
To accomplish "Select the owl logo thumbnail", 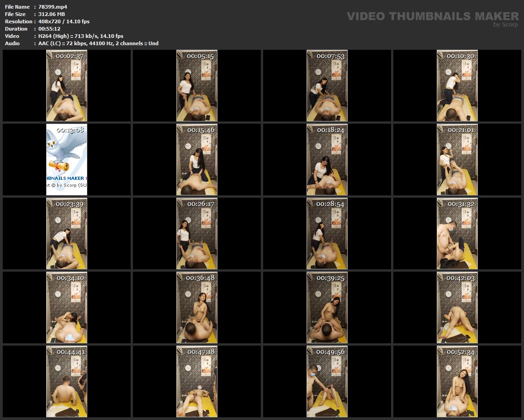I will tap(67, 159).
